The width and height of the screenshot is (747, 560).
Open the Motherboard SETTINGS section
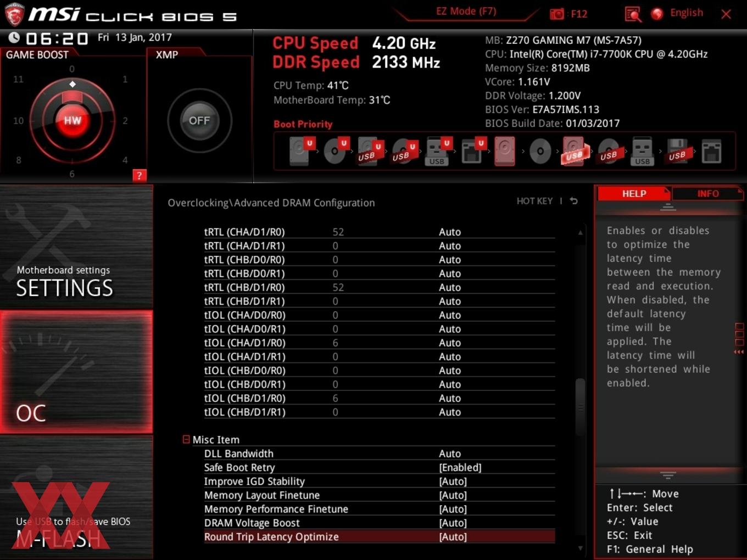point(76,247)
